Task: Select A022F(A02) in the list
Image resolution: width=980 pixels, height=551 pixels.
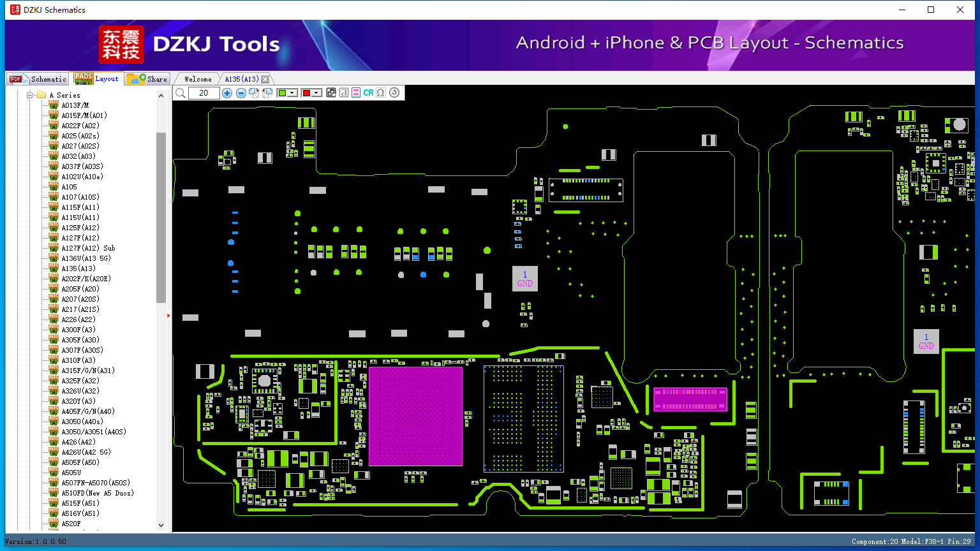Action: [x=80, y=126]
